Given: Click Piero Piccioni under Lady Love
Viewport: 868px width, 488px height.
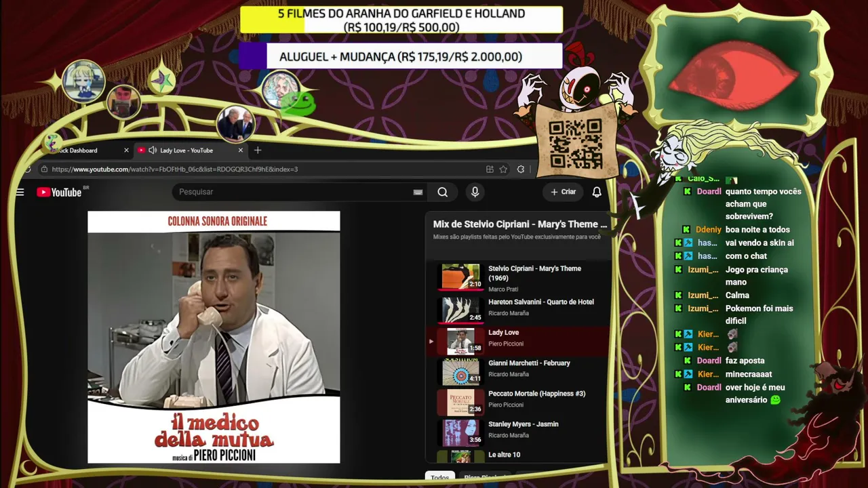Looking at the screenshot, I should pyautogui.click(x=506, y=344).
